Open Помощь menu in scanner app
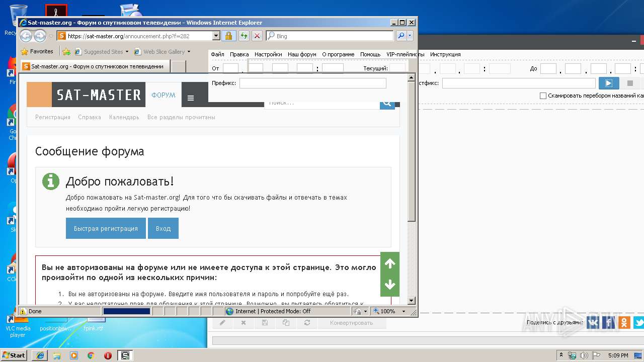 pyautogui.click(x=370, y=54)
